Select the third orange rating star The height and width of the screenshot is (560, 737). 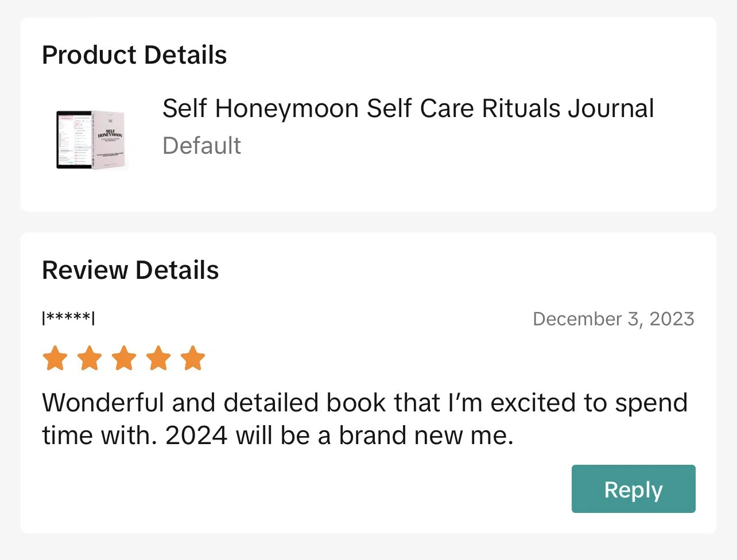(x=124, y=358)
